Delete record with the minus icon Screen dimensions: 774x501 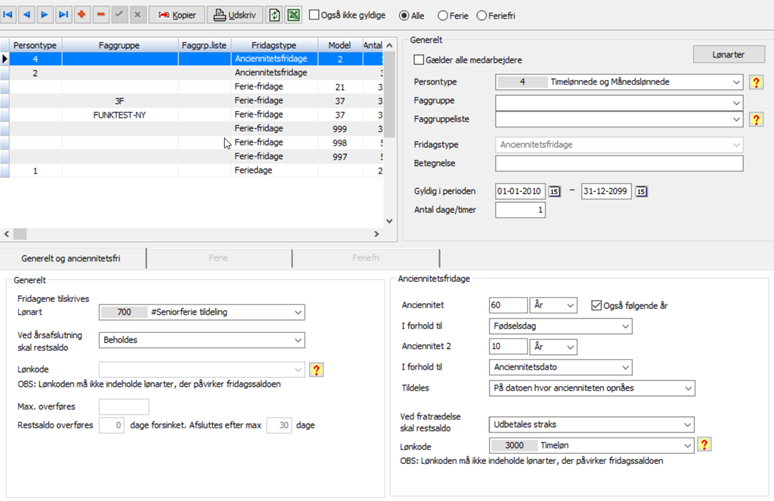tap(101, 15)
